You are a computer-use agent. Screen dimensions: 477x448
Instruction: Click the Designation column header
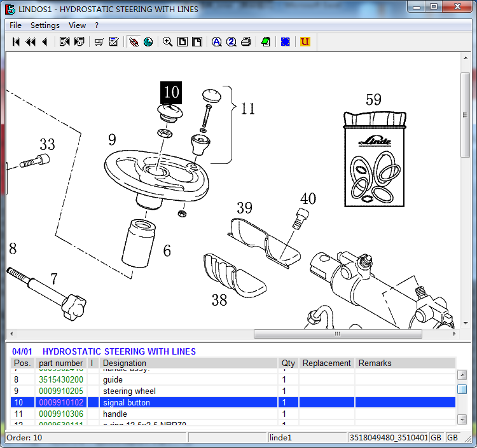(x=125, y=363)
